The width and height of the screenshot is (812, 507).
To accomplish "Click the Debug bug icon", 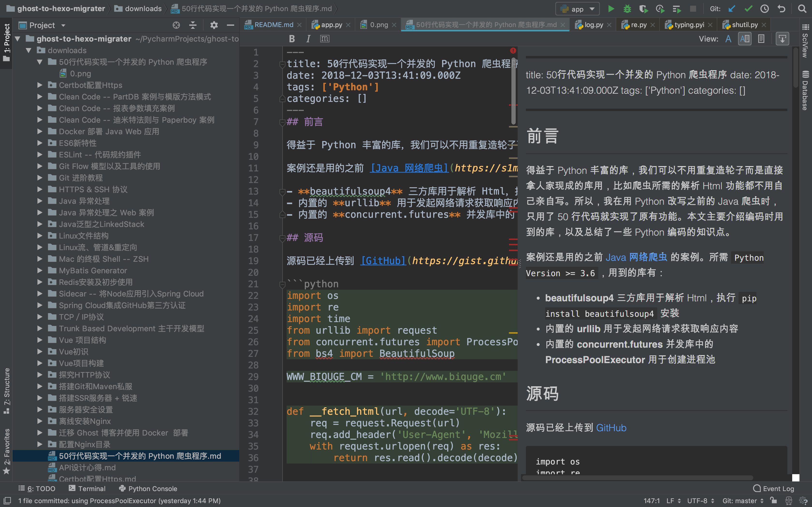I will click(x=627, y=9).
